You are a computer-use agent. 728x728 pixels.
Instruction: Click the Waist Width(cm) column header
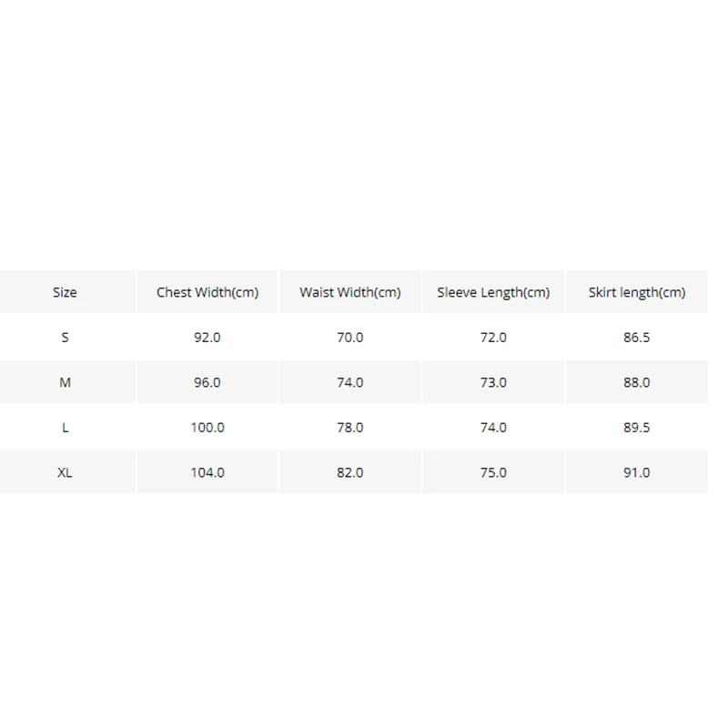coord(350,292)
